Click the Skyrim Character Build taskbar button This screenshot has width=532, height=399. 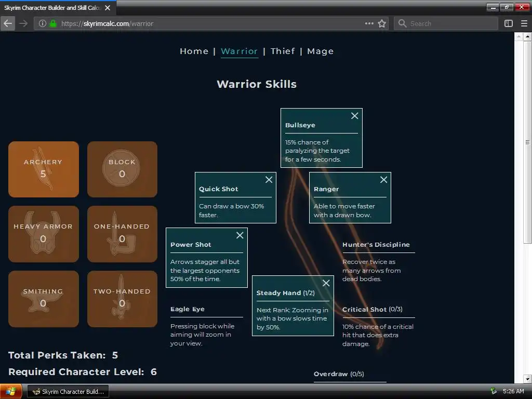click(68, 392)
